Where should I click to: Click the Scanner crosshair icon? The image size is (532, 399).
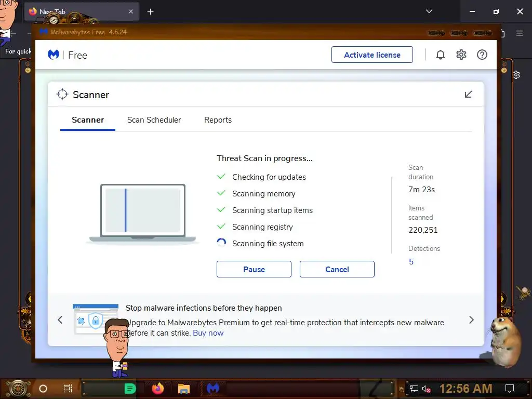coord(62,95)
